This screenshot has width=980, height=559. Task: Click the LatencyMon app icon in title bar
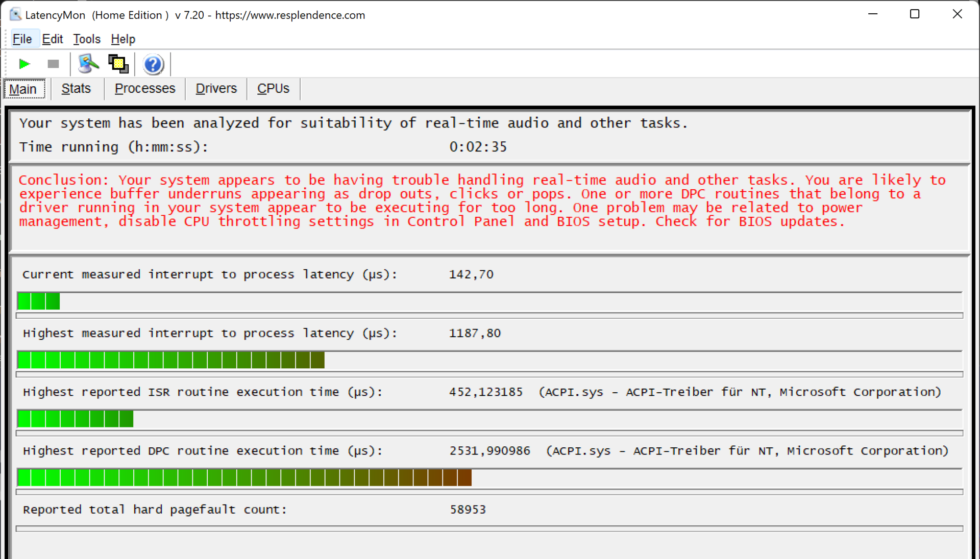click(x=15, y=14)
